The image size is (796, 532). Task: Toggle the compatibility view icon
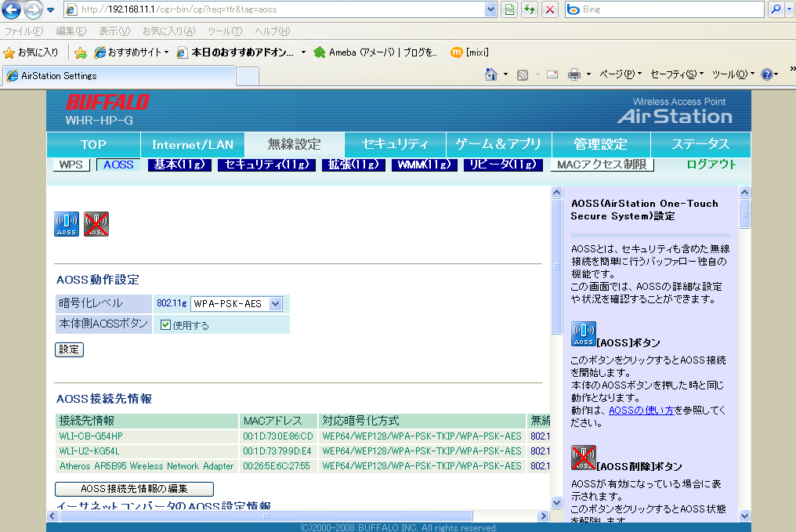tap(509, 9)
